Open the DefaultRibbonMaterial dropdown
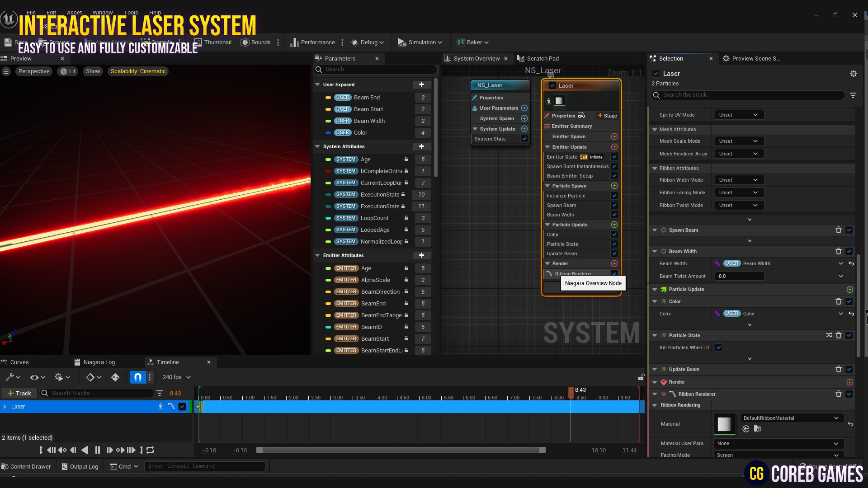This screenshot has width=868, height=488. point(791,418)
